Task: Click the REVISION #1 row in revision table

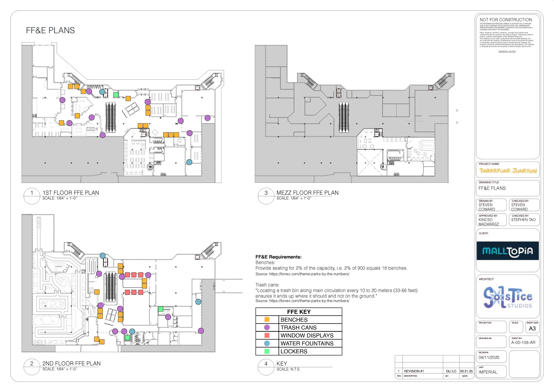Action: [414, 371]
